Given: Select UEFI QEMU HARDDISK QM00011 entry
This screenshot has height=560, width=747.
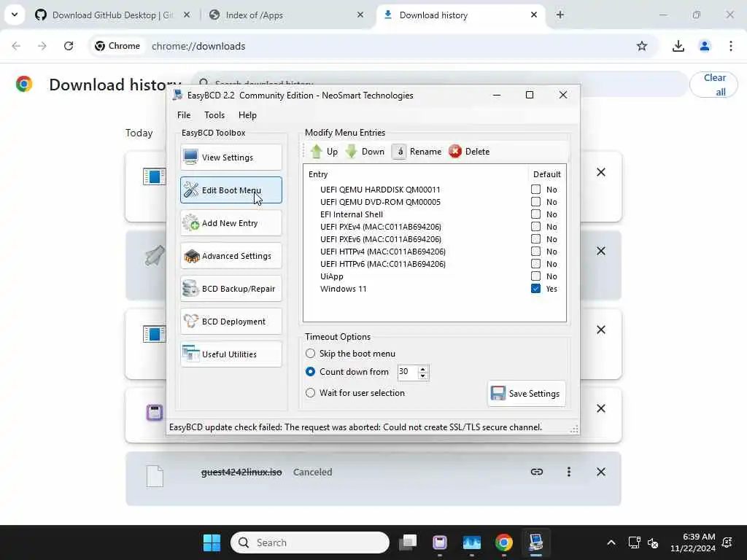Looking at the screenshot, I should tap(380, 190).
